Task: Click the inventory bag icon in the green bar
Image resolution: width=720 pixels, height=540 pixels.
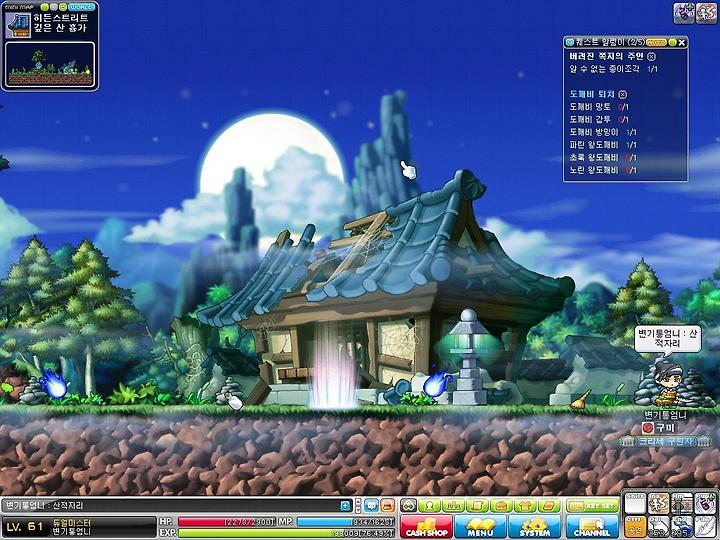Action: (x=501, y=506)
